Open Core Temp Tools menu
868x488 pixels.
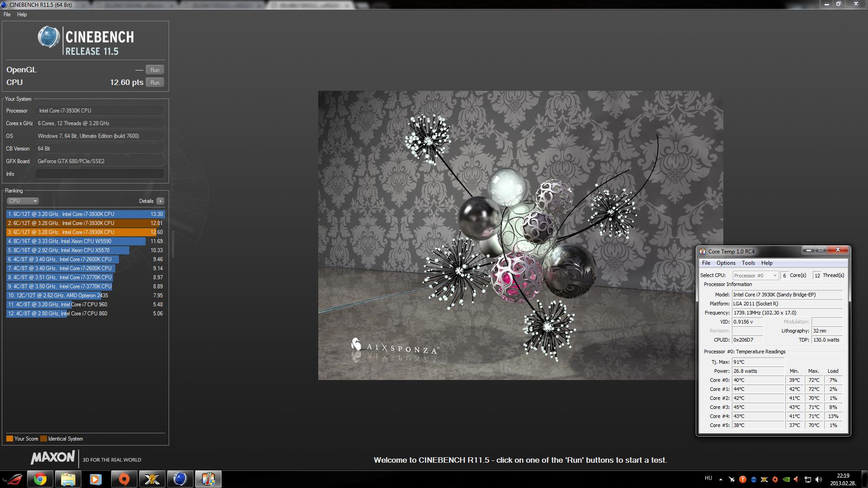tap(748, 263)
